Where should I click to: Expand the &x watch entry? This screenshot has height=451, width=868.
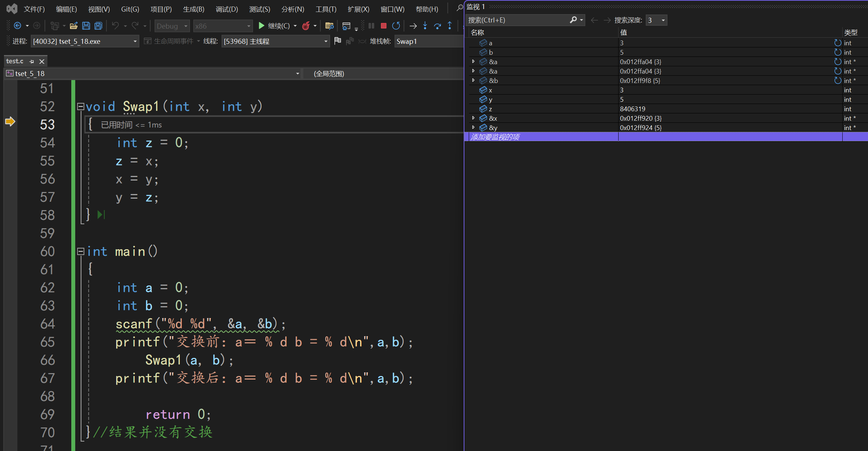473,118
